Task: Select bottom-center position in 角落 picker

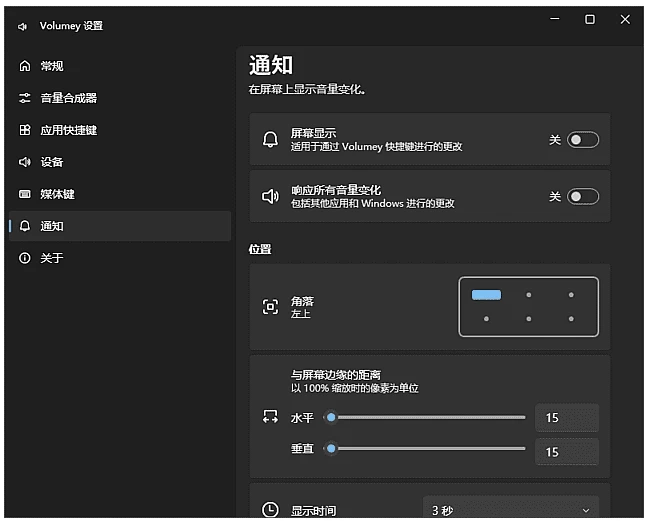Action: point(529,319)
